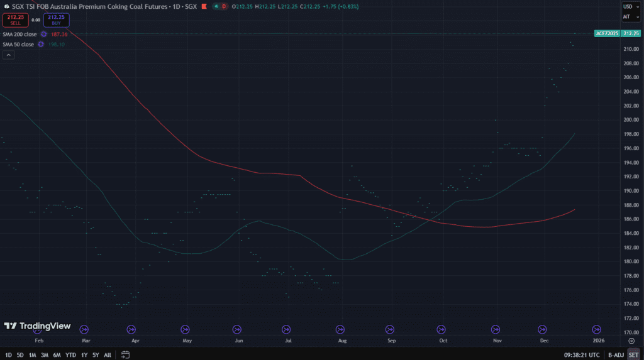Collapse the indicator legend with chevron
The image size is (644, 360).
tap(9, 55)
